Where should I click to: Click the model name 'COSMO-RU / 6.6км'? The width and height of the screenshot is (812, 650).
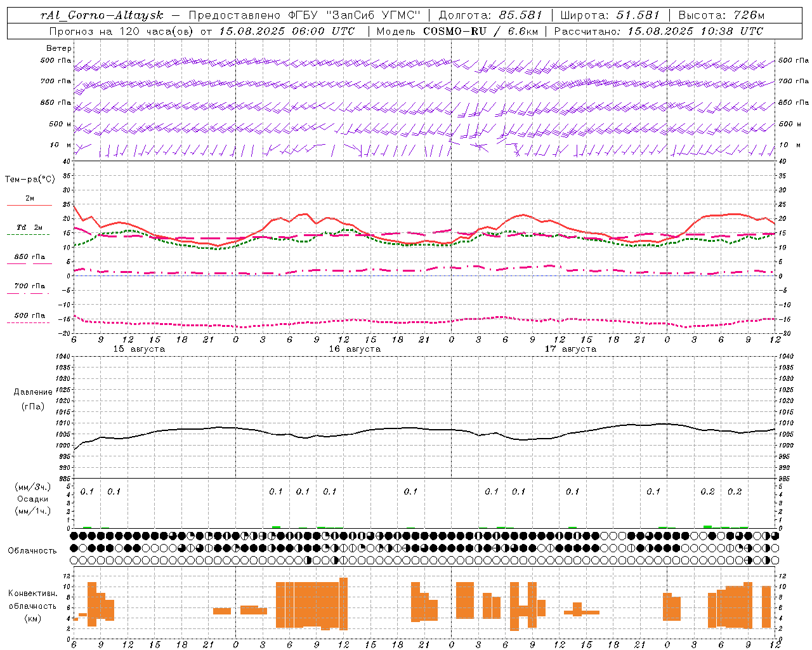480,31
